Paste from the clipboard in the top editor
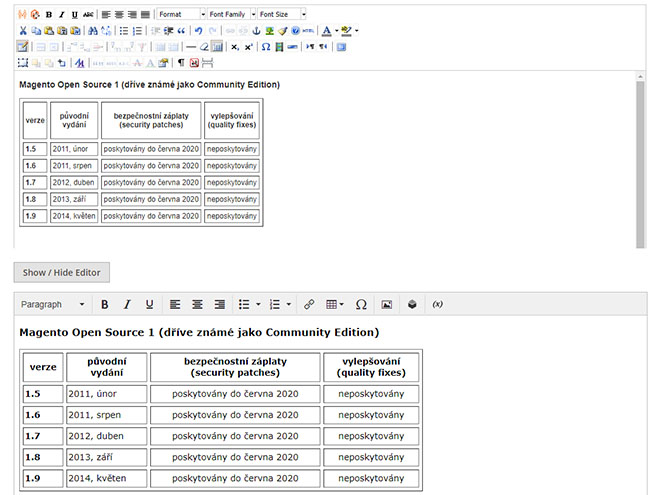The image size is (660, 495). [x=49, y=31]
